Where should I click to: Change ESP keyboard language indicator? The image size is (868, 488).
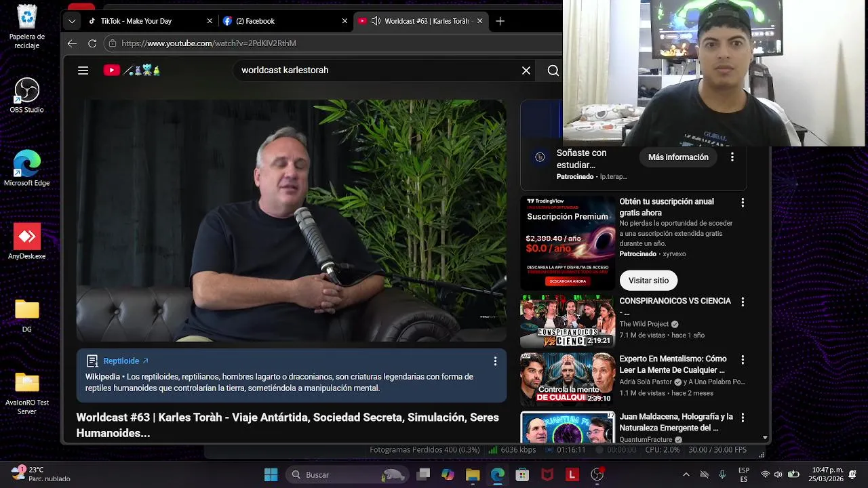coord(744,474)
